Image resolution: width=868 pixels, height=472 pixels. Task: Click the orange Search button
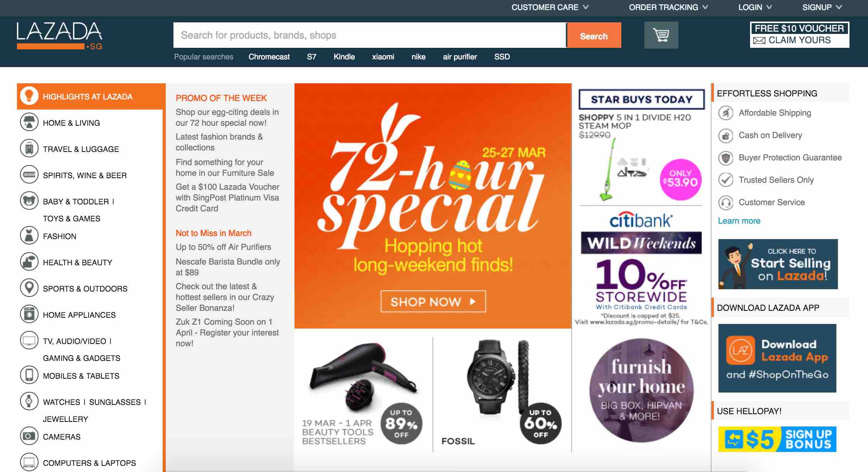pyautogui.click(x=594, y=35)
